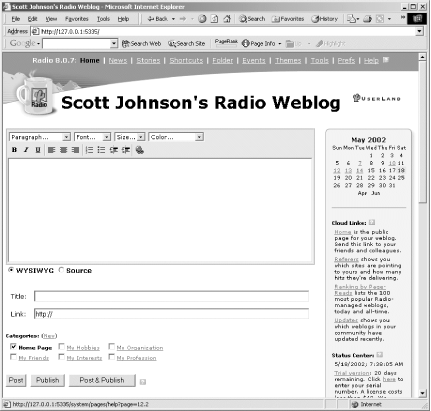The width and height of the screenshot is (431, 411).
Task: Open the Prefs link in Radio navigation
Action: 346,60
